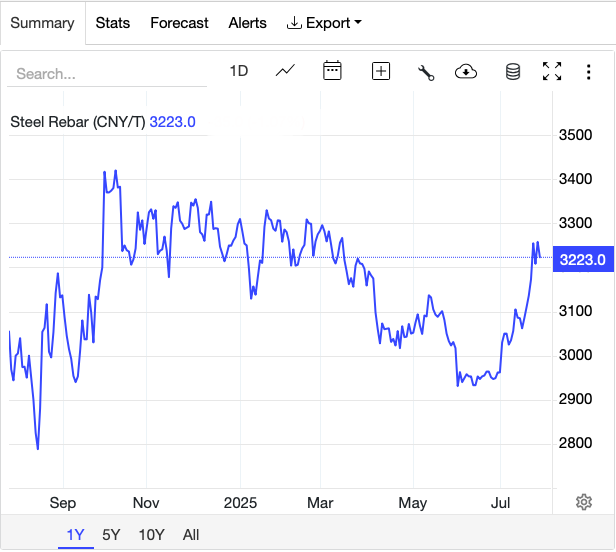The width and height of the screenshot is (616, 552).
Task: Switch to 5Y time range
Action: pyautogui.click(x=111, y=535)
